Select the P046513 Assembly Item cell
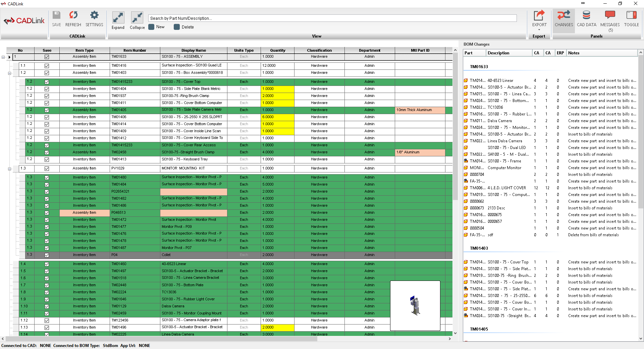Screen dimensions: 644x349 pos(85,213)
